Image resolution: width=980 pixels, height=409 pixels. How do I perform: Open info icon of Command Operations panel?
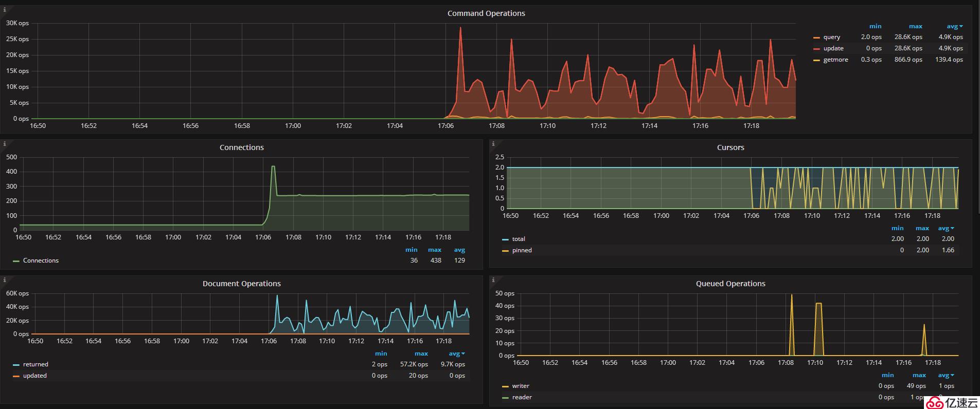coord(5,9)
